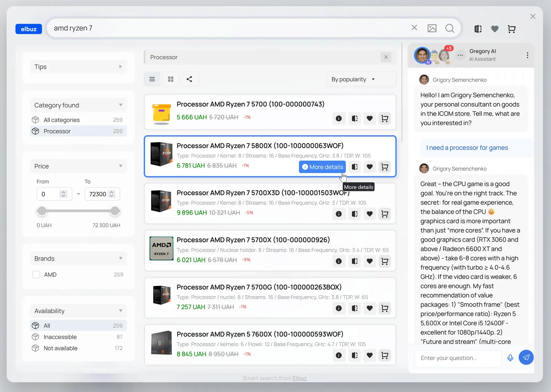Image resolution: width=551 pixels, height=392 pixels.
Task: Collapse the Price filter section
Action: [79, 166]
